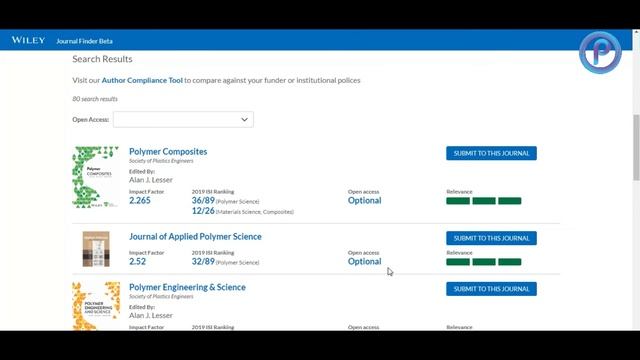Click the Polymer Composites cover thumbnail
Screen dimensions: 640x360
(96, 177)
